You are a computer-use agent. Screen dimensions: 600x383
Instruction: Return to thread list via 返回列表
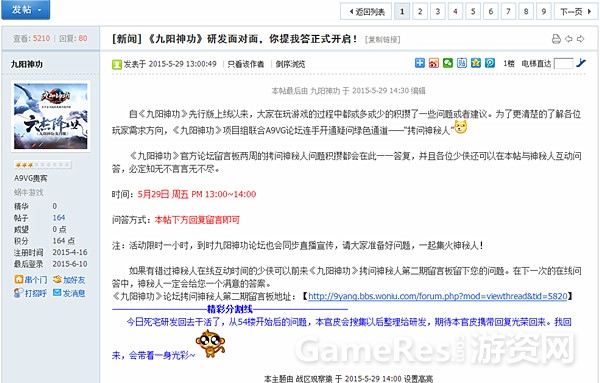tap(366, 11)
